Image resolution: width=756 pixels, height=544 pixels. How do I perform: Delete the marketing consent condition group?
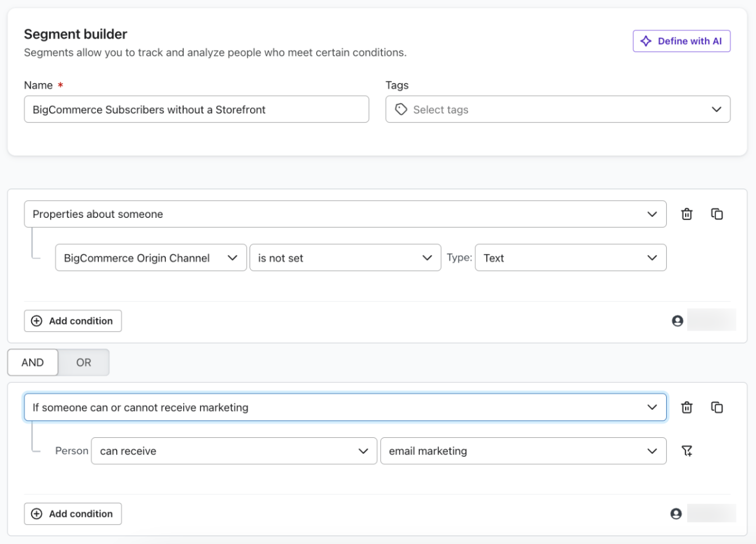(687, 407)
